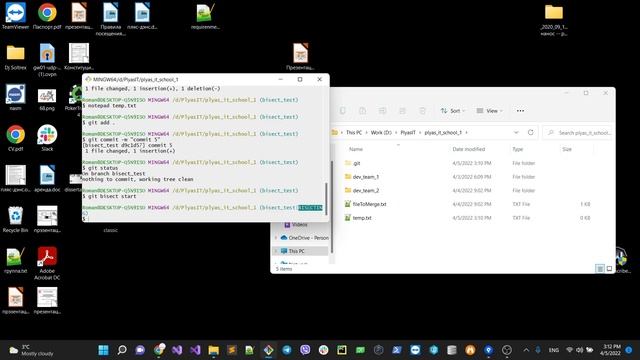Open the clock and date panel

tap(611, 350)
